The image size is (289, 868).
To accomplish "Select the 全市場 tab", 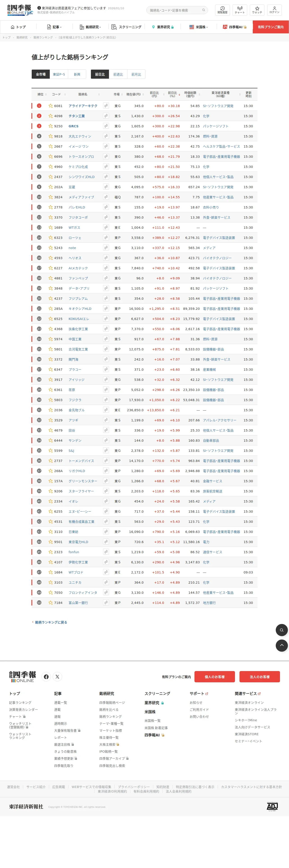I will (41, 74).
